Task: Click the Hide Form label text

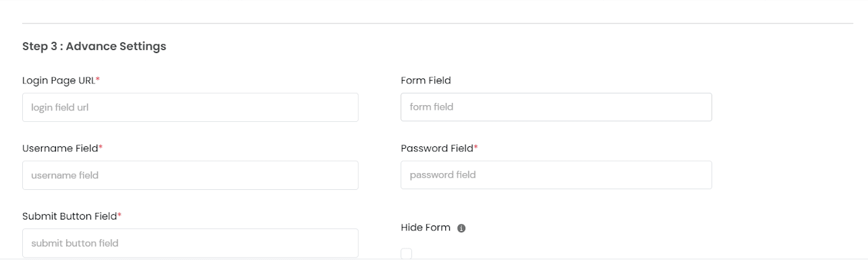Action: click(426, 228)
